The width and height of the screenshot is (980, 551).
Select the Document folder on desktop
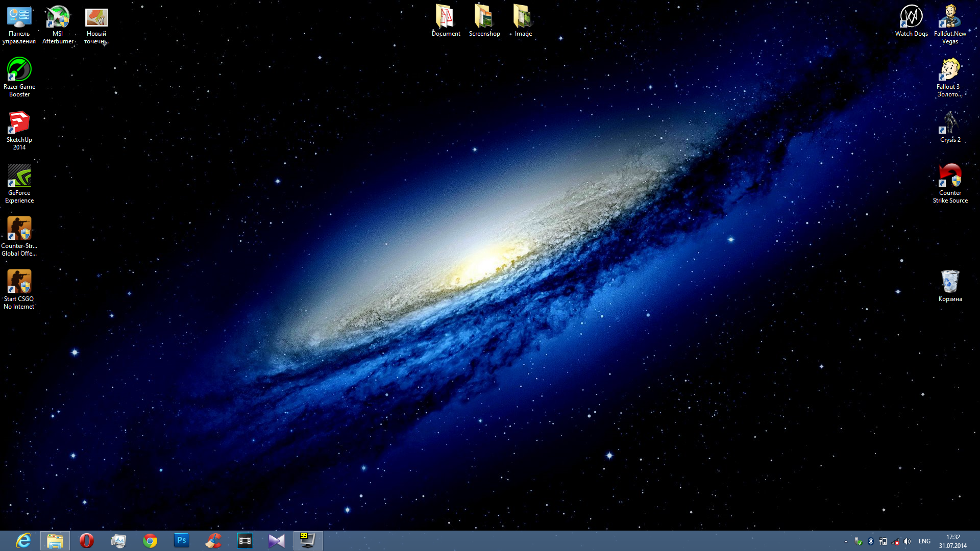point(446,21)
